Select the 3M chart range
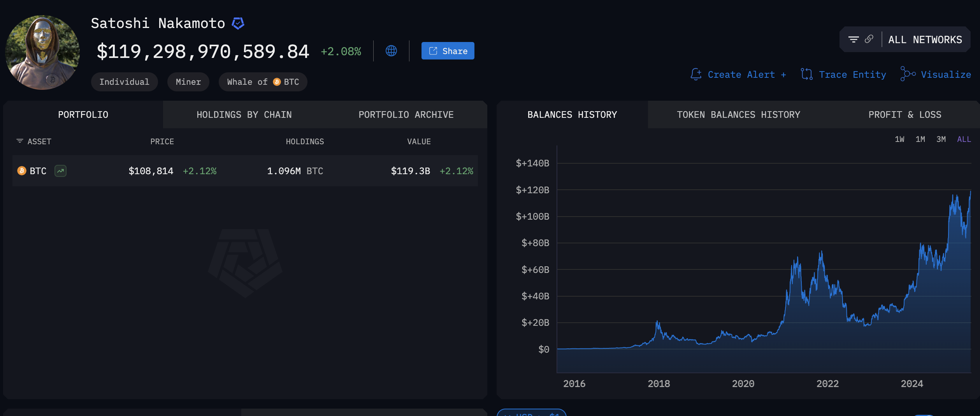The height and width of the screenshot is (416, 980). coord(941,139)
